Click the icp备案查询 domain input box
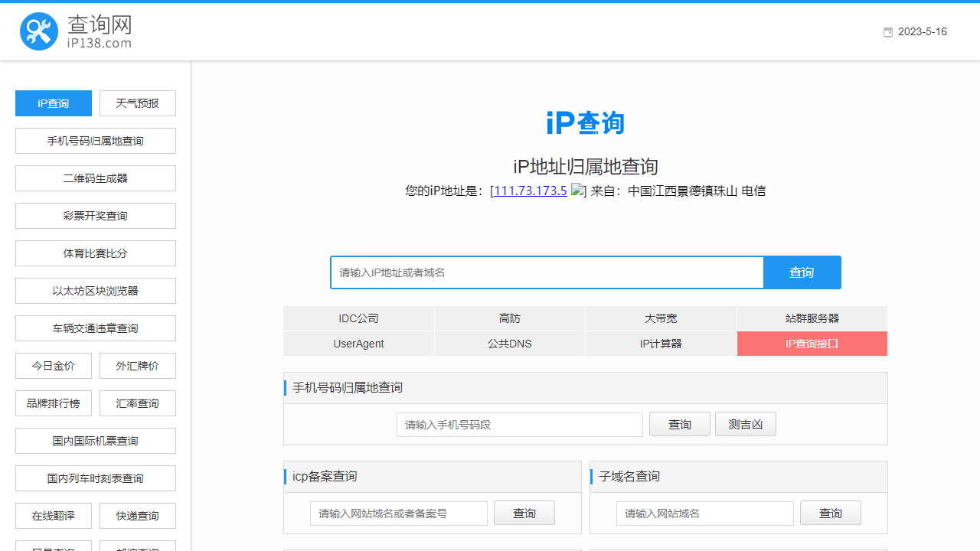Screen dimensions: 980x551 398,513
